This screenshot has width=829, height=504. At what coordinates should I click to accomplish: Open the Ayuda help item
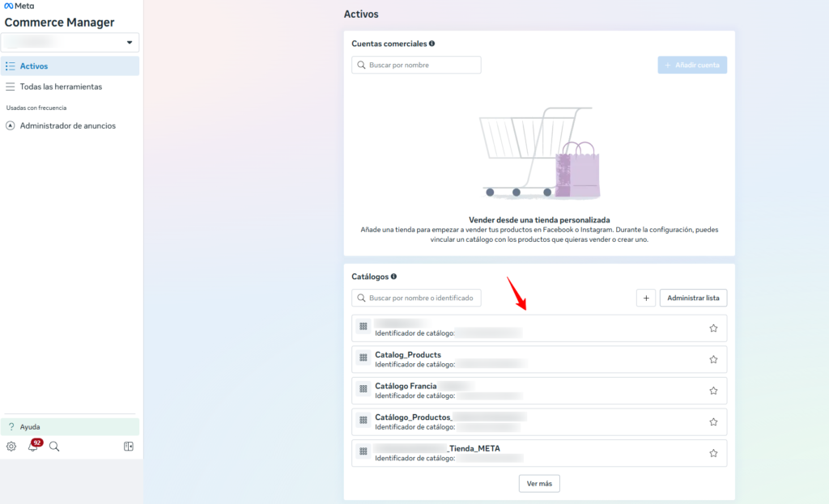[70, 426]
